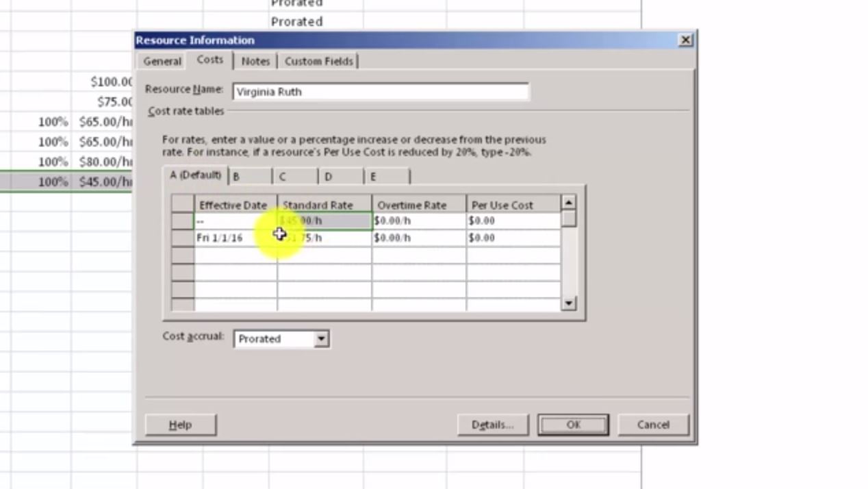This screenshot has width=868, height=489.
Task: Select cost rate table C tab
Action: (294, 177)
